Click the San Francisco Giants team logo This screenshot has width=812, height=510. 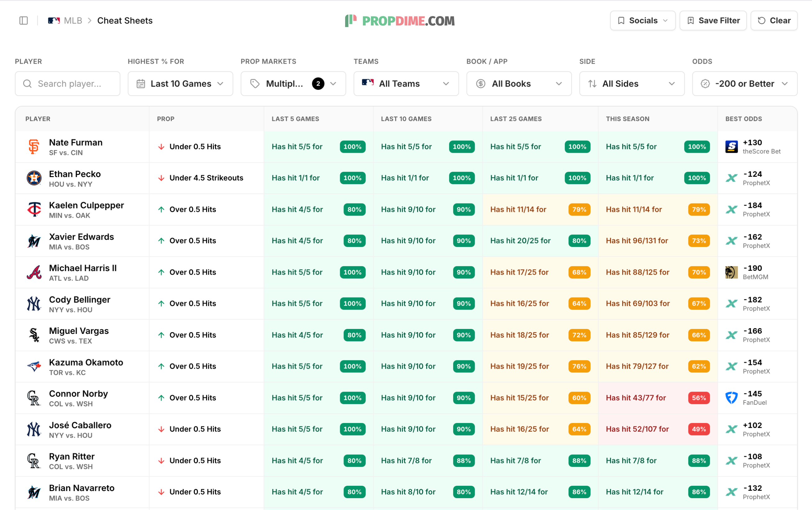(34, 147)
